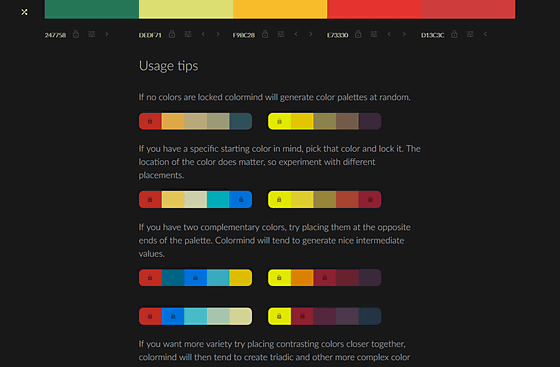Viewport: 560px width, 367px height.
Task: Open adjust sliders for 247758 color
Action: click(92, 34)
